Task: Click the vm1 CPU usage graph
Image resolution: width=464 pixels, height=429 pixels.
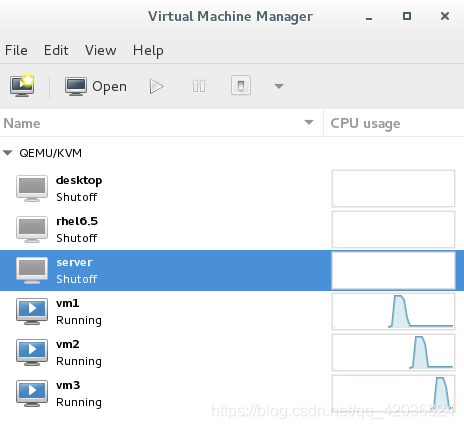Action: point(393,311)
